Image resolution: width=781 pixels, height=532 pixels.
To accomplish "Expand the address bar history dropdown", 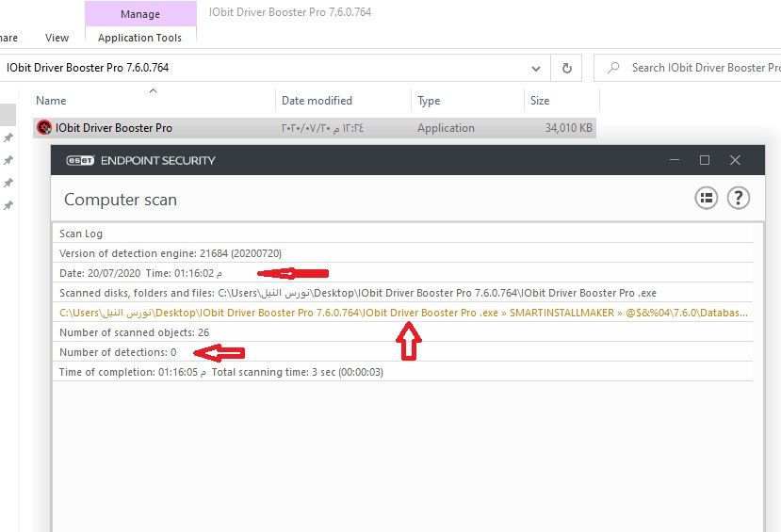I will (x=536, y=68).
